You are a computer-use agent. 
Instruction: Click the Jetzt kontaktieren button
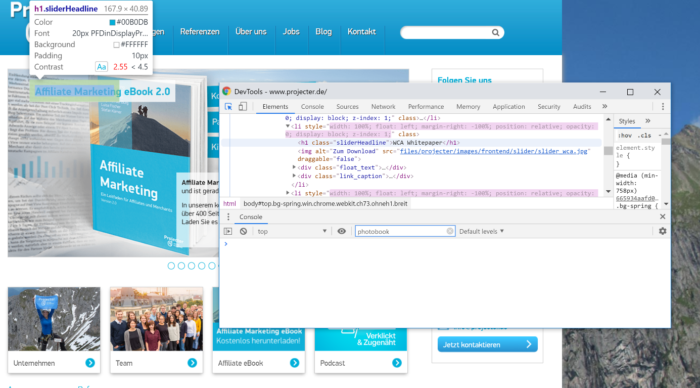pos(488,345)
